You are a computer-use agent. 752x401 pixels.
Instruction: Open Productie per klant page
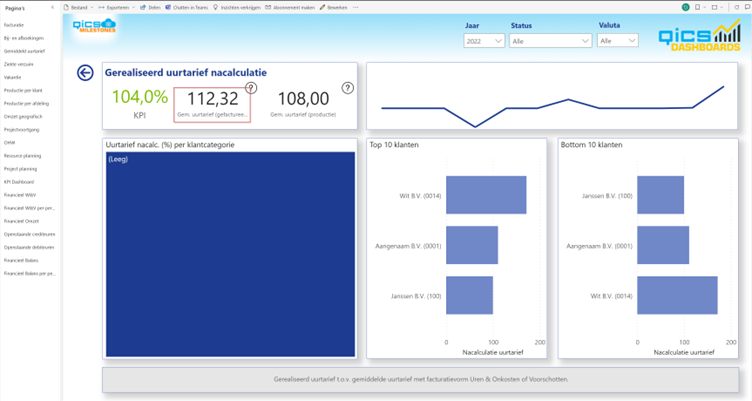click(23, 90)
